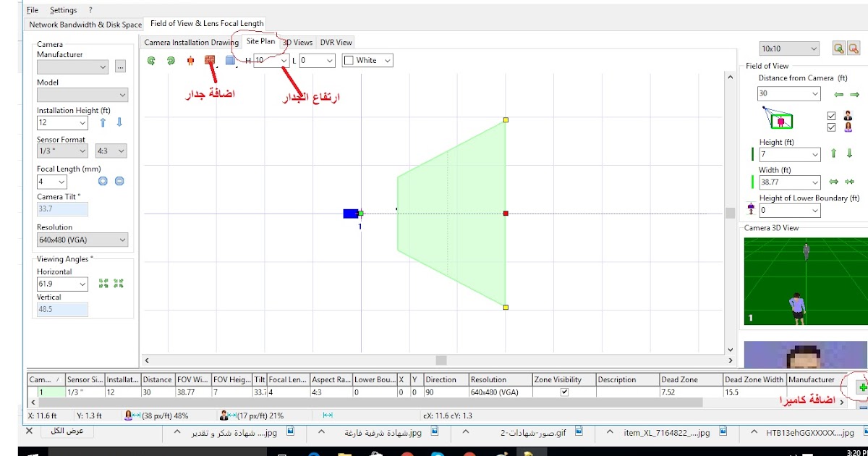Click the zoom in magnifier icon
868x456 pixels.
click(x=838, y=48)
